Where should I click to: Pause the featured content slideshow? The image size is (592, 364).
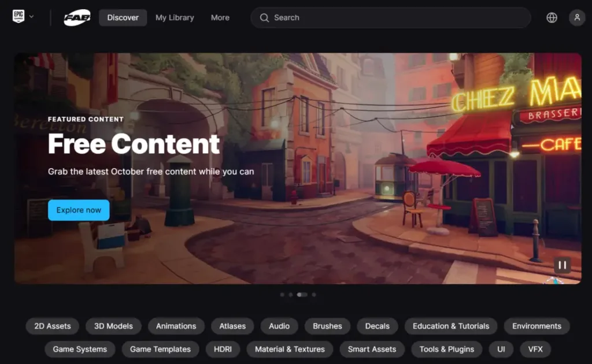(562, 265)
